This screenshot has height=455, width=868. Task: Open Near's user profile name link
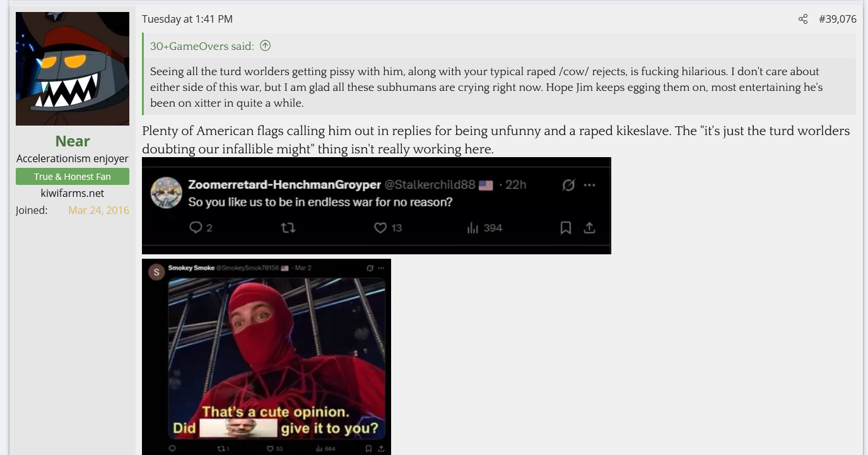point(73,141)
